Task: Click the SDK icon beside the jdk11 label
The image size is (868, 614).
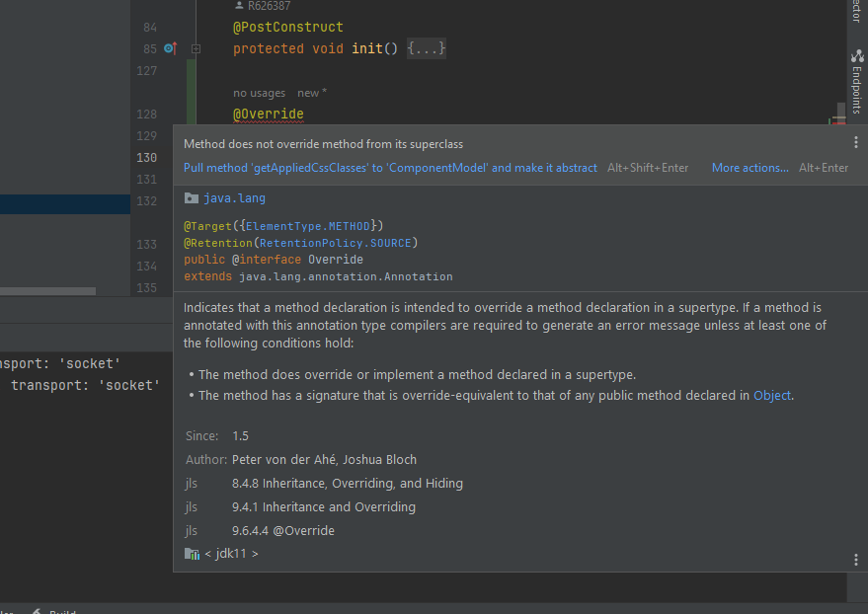Action: pos(191,553)
